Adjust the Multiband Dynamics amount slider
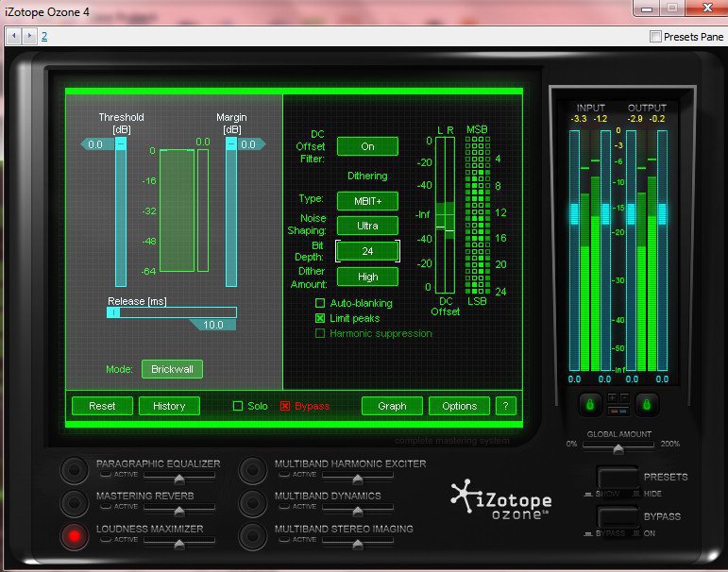 (x=358, y=509)
